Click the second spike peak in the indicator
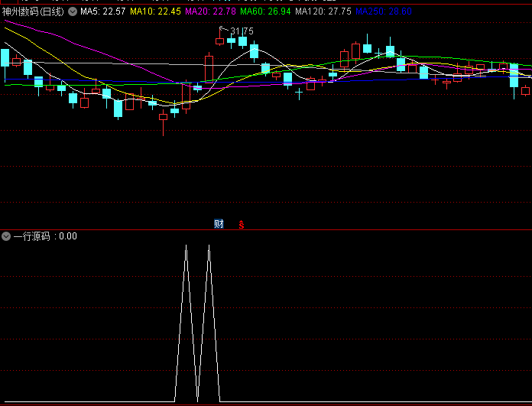This screenshot has width=532, height=406. coord(209,245)
